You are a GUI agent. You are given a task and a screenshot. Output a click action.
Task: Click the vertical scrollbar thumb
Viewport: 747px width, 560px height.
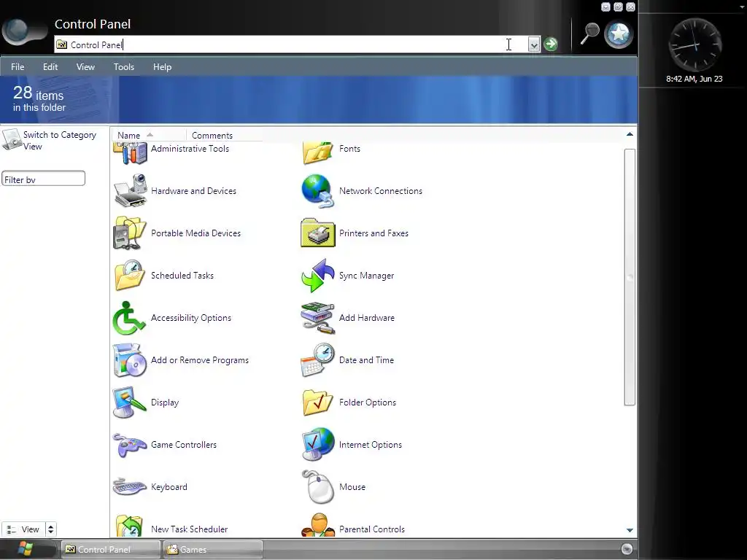point(630,276)
